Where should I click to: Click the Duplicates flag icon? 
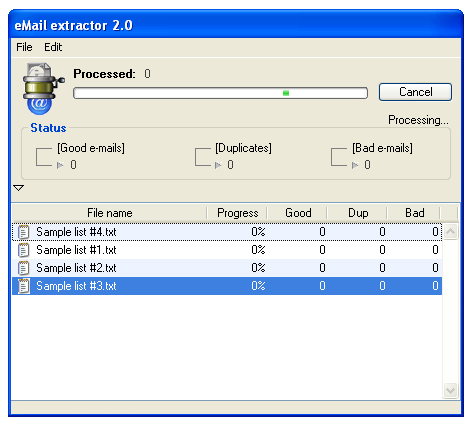218,165
